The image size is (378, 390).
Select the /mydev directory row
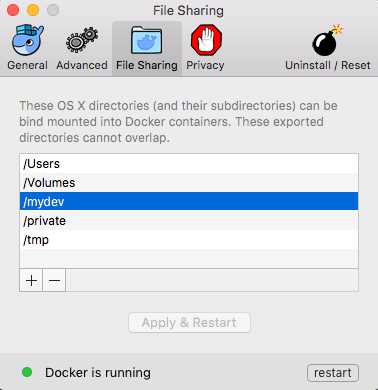(x=189, y=201)
